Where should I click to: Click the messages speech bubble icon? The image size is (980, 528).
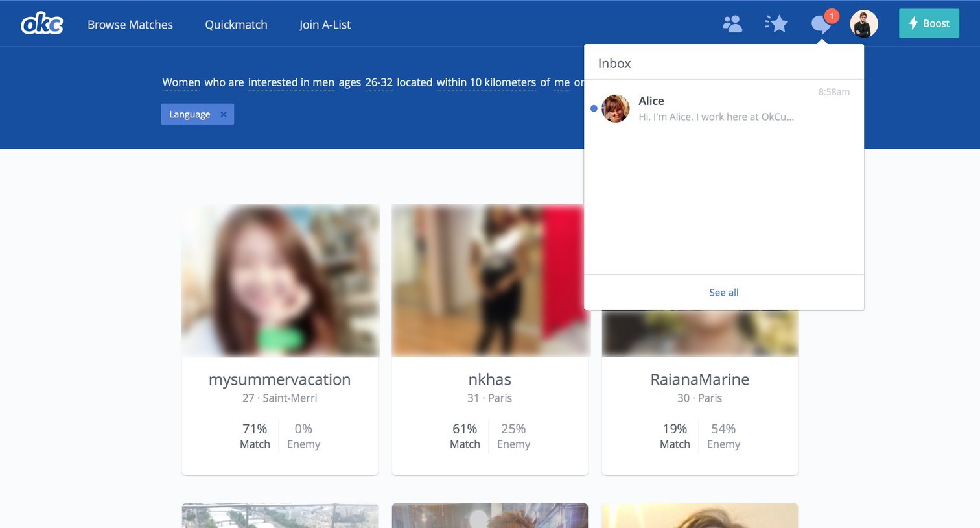[821, 25]
